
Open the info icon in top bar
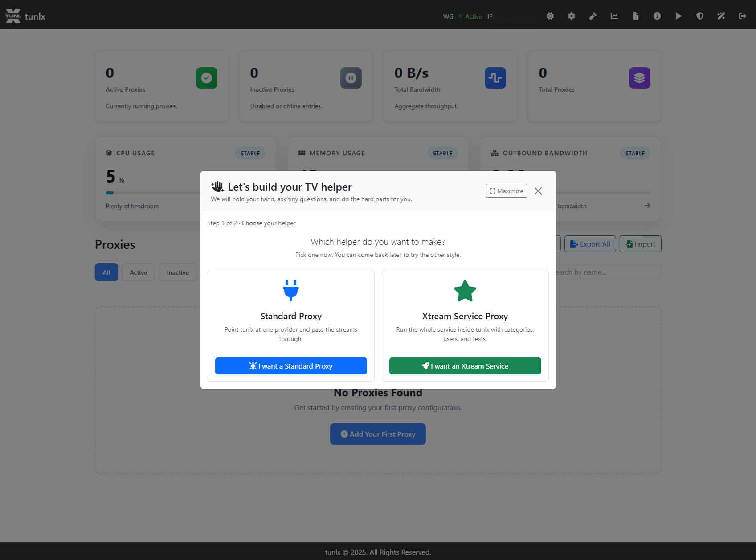coord(657,16)
